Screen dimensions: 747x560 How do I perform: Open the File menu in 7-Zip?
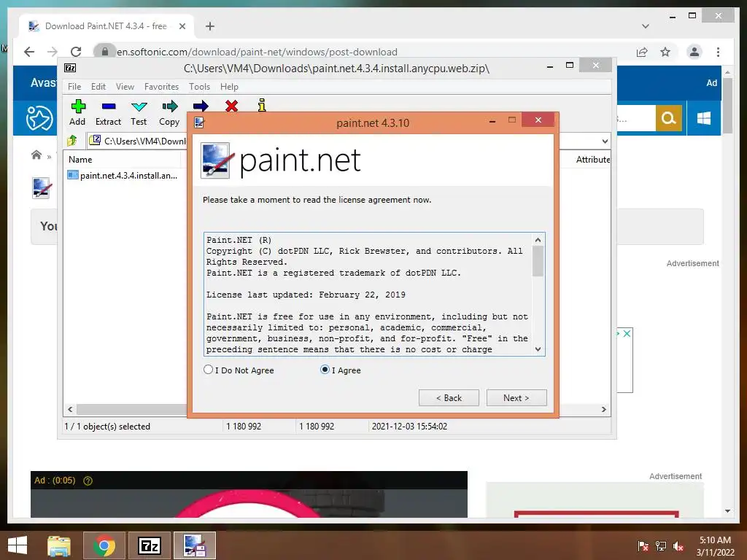pyautogui.click(x=74, y=87)
